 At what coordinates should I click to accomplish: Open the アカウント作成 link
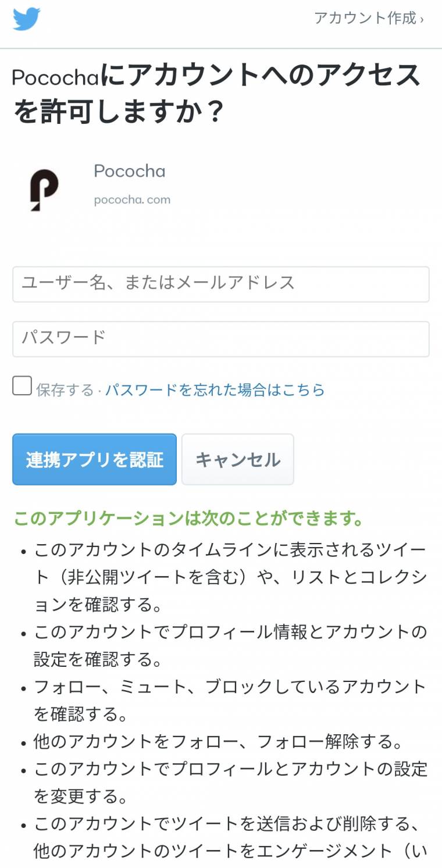coord(369,19)
